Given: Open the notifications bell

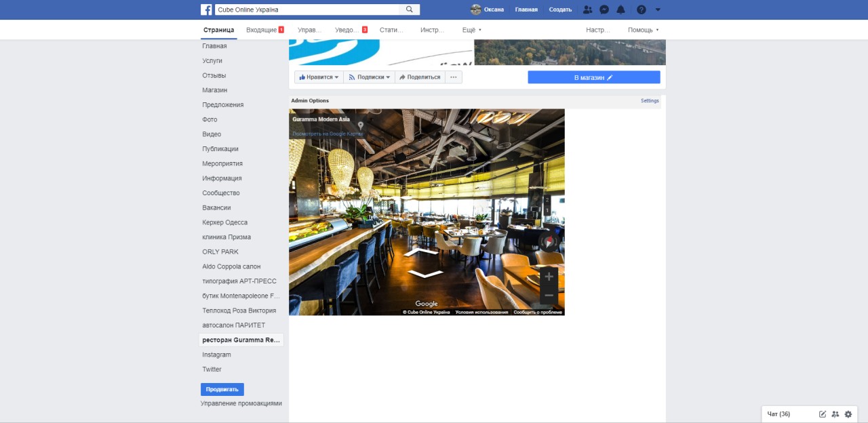Looking at the screenshot, I should pos(620,9).
